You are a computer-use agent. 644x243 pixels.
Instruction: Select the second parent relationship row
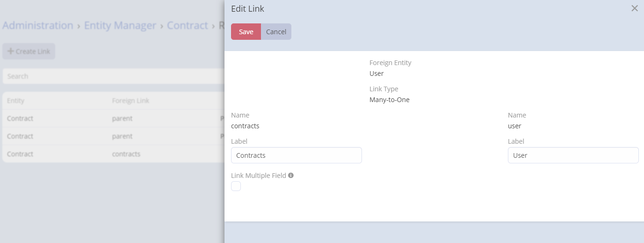tap(112, 136)
